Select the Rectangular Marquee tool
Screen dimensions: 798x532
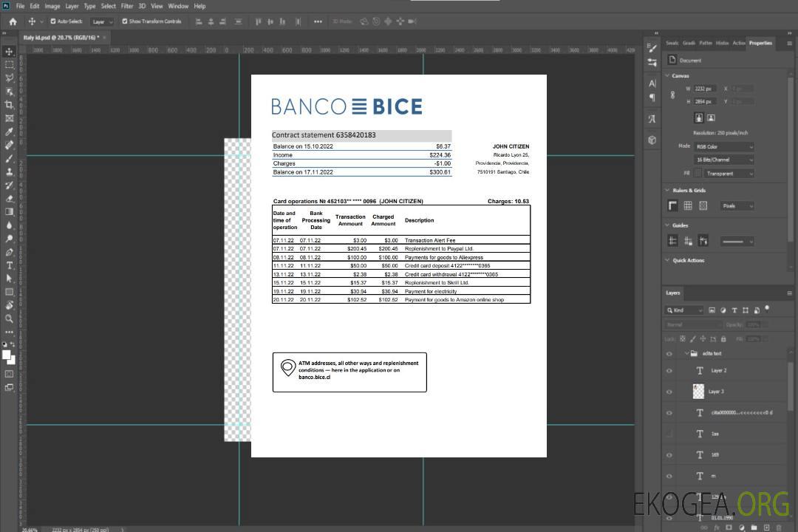[9, 65]
